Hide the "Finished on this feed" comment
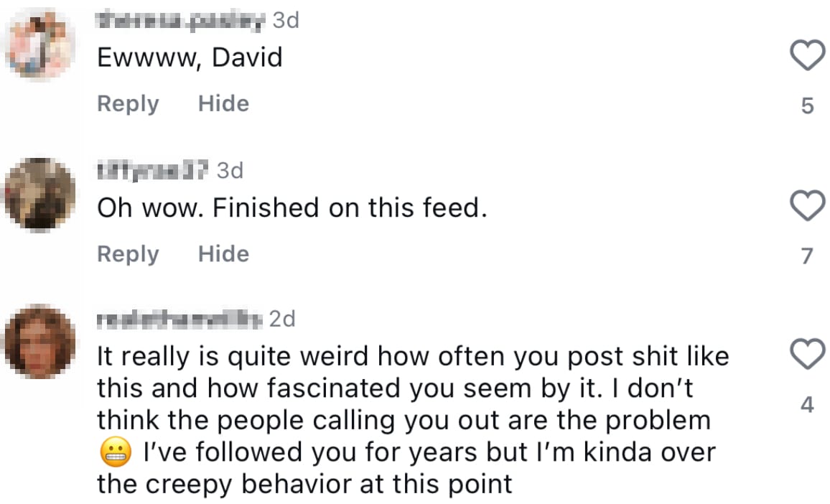This screenshot has height=504, width=830. tap(223, 253)
